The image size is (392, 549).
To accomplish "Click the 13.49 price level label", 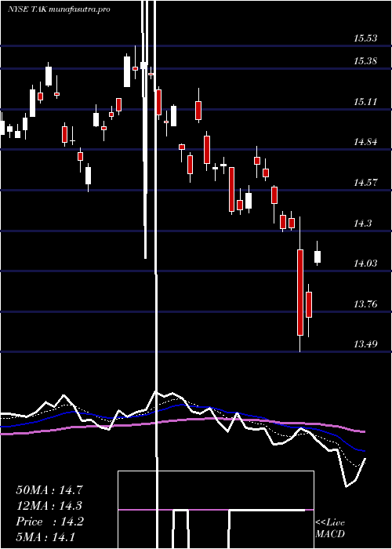I will click(x=365, y=344).
